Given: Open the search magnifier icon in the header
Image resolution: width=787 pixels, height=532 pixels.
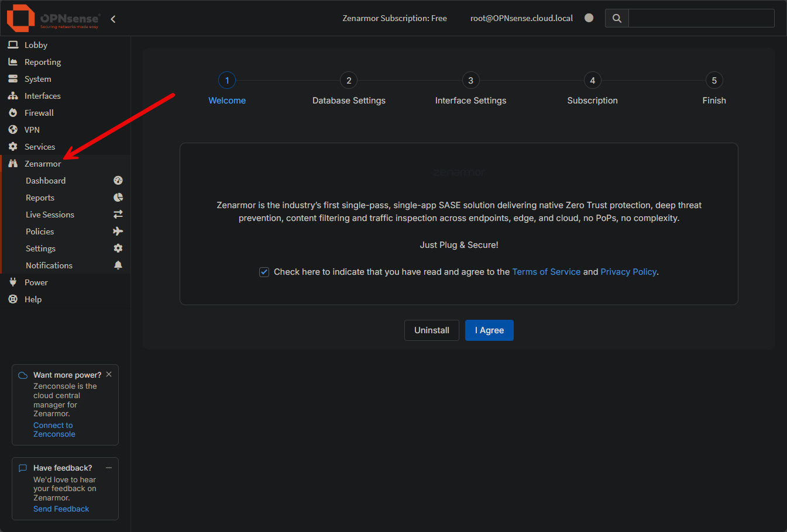Looking at the screenshot, I should point(617,18).
